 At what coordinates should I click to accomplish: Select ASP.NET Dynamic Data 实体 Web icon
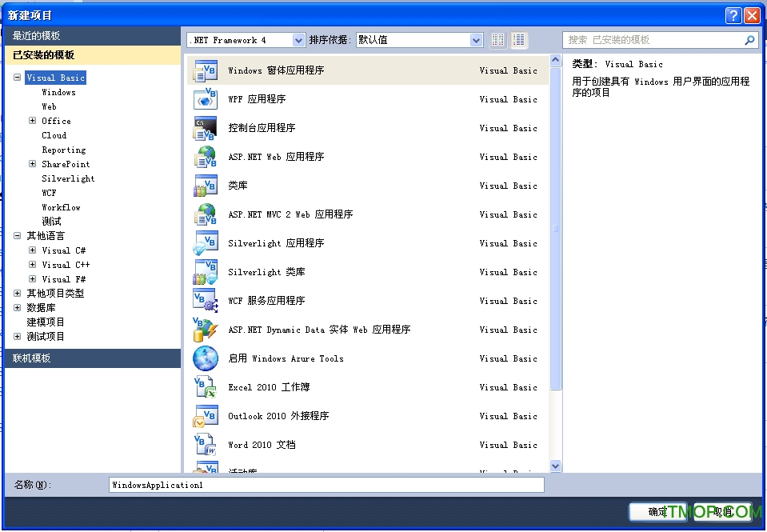click(206, 330)
